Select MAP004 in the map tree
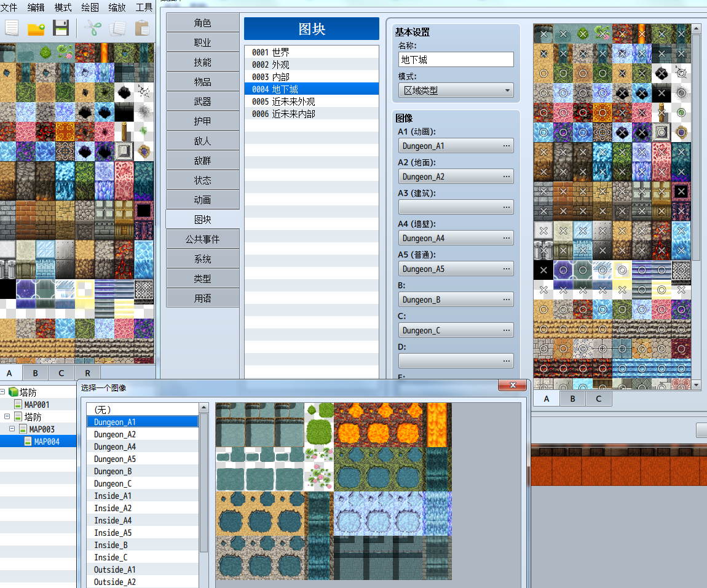 click(47, 442)
